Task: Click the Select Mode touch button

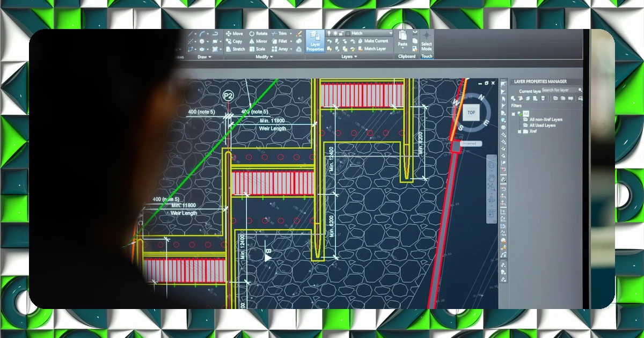Action: (427, 40)
